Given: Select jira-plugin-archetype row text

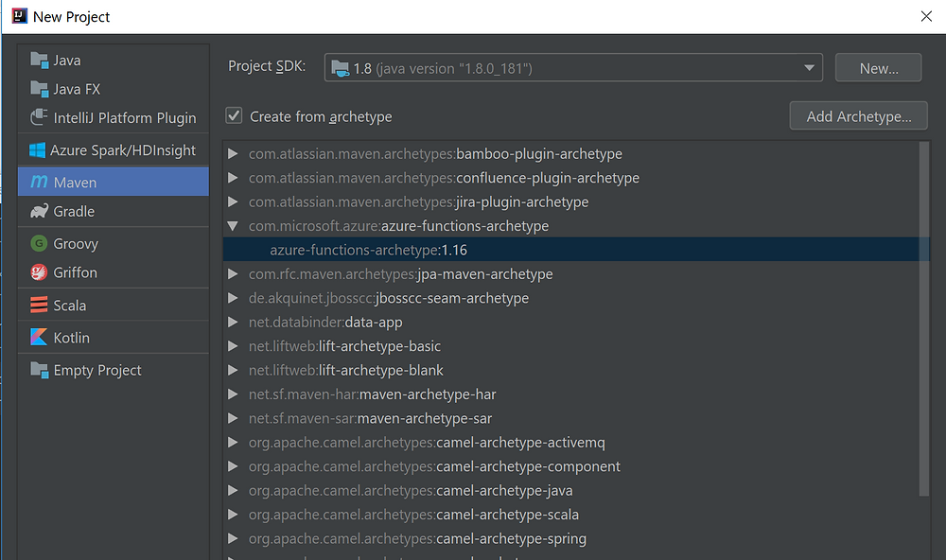Looking at the screenshot, I should [x=419, y=202].
